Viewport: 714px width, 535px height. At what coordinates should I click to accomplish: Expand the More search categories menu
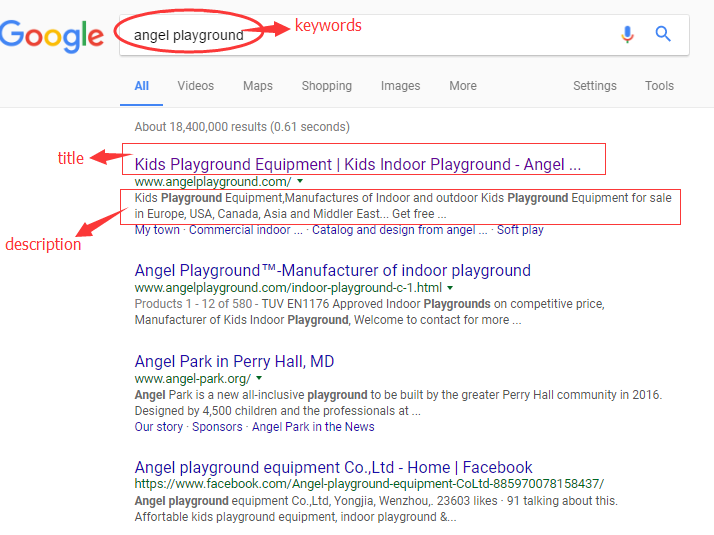pos(463,86)
